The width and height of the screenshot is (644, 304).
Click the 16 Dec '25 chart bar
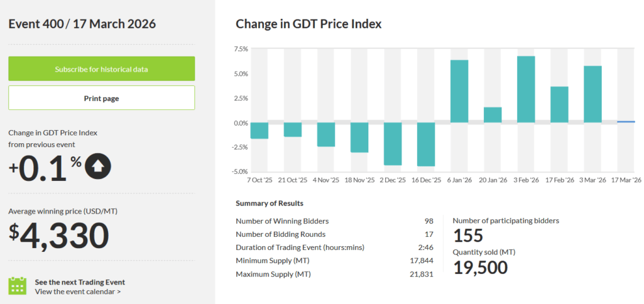426,145
